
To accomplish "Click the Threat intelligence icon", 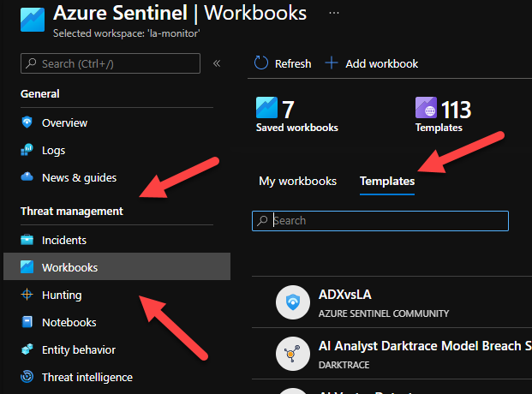I will click(27, 377).
